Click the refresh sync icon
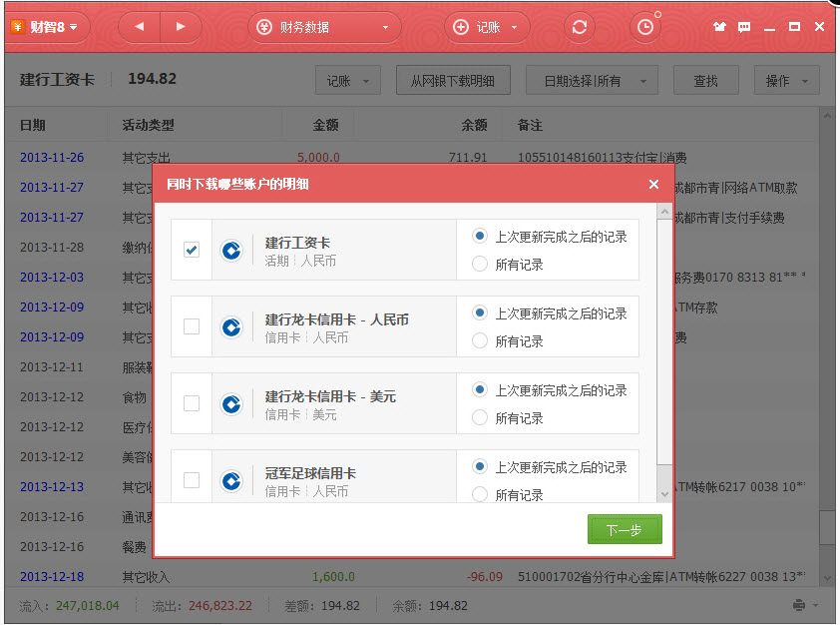This screenshot has width=840, height=625. [580, 27]
